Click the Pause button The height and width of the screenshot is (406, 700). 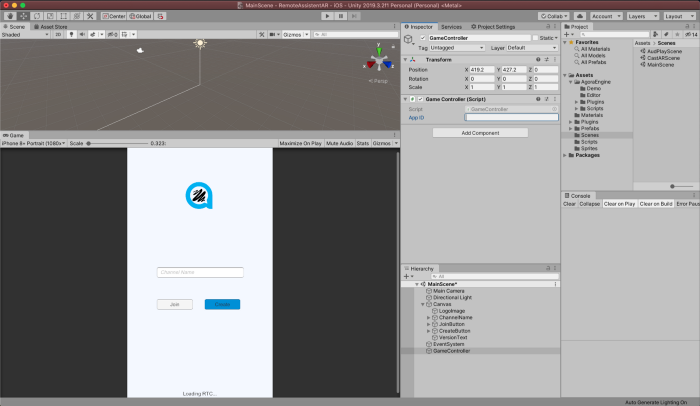[341, 16]
